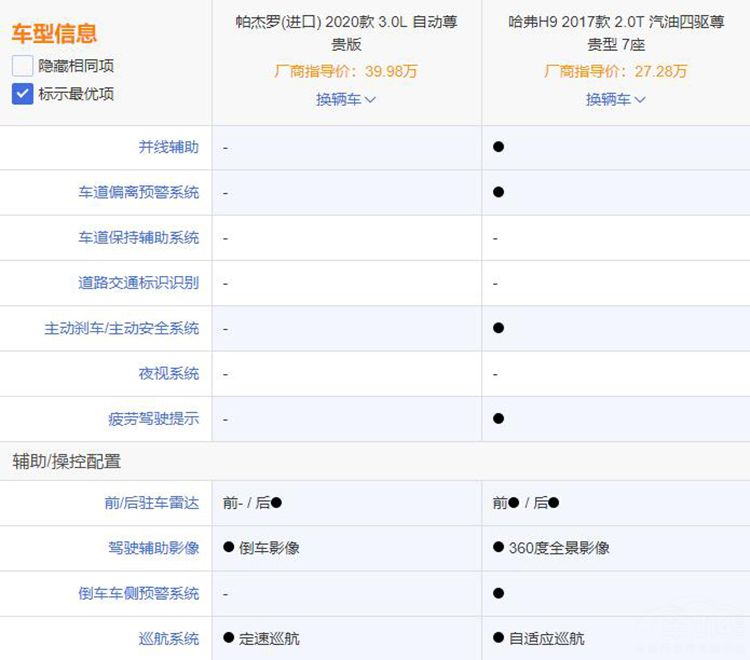Viewport: 750px width, 660px height.
Task: Open the 并线辅助 feature link
Action: tap(169, 147)
